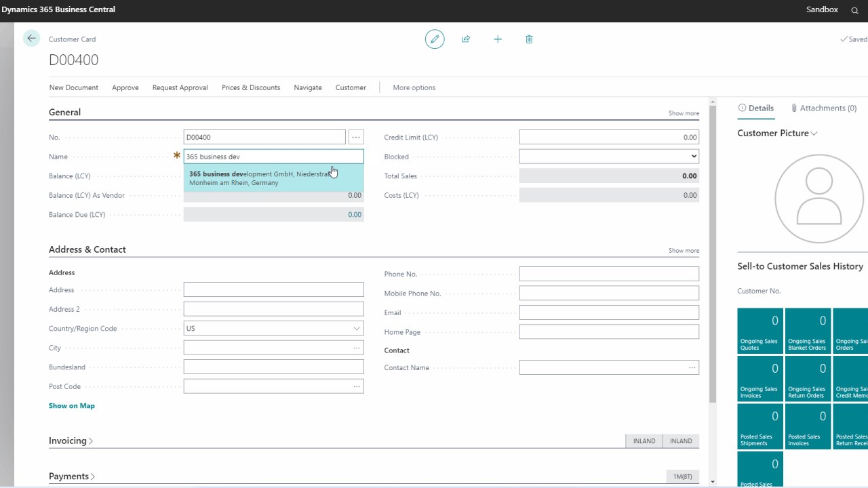Image resolution: width=868 pixels, height=488 pixels.
Task: Open the Ongoing Sales Blanket Orders tile
Action: point(808,331)
